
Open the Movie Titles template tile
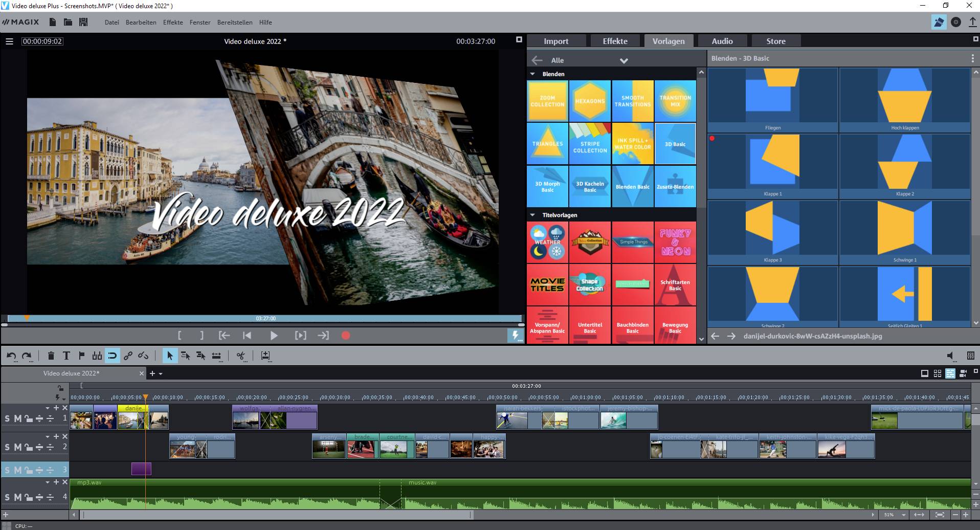547,285
